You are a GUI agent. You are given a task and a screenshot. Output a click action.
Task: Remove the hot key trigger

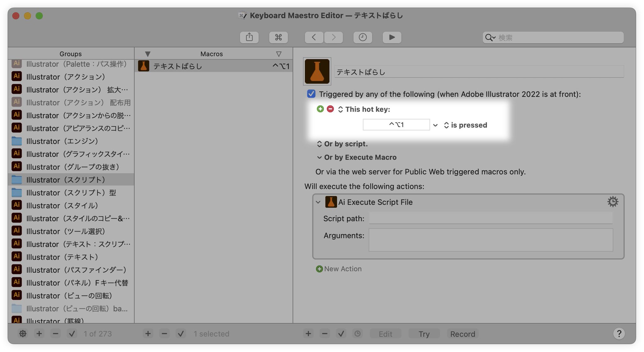tap(330, 109)
